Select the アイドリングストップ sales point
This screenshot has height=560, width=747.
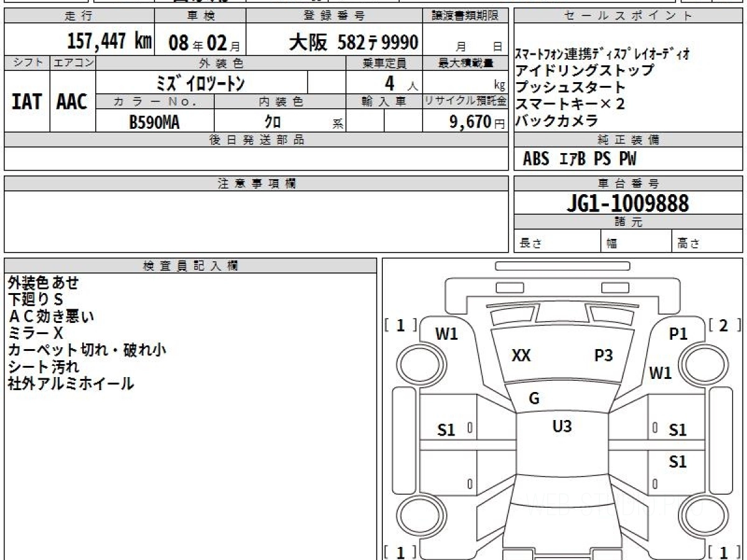(x=585, y=70)
